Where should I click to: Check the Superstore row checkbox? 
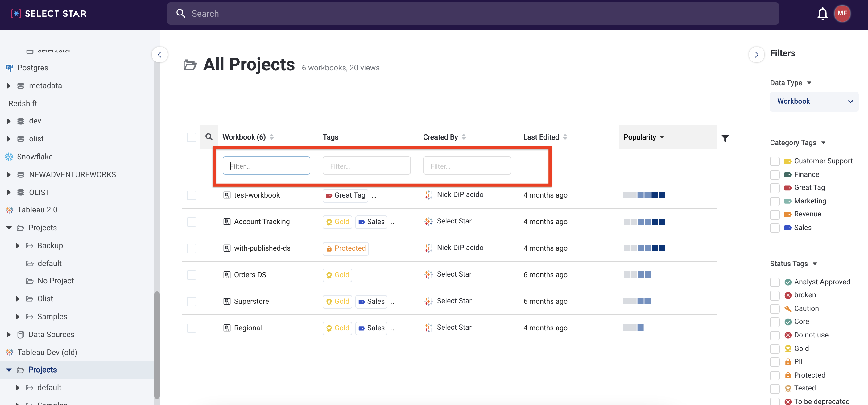(191, 301)
